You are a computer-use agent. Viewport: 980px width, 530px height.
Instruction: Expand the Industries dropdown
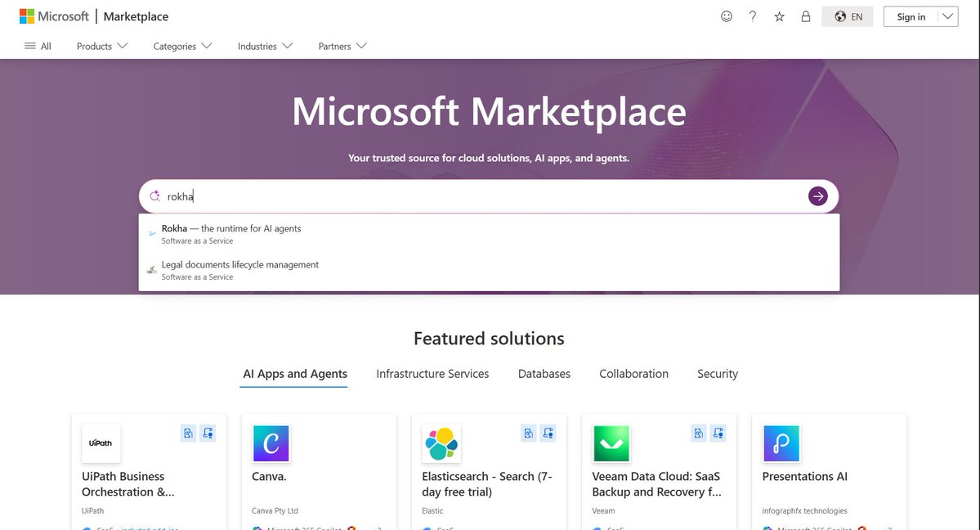[x=265, y=46]
